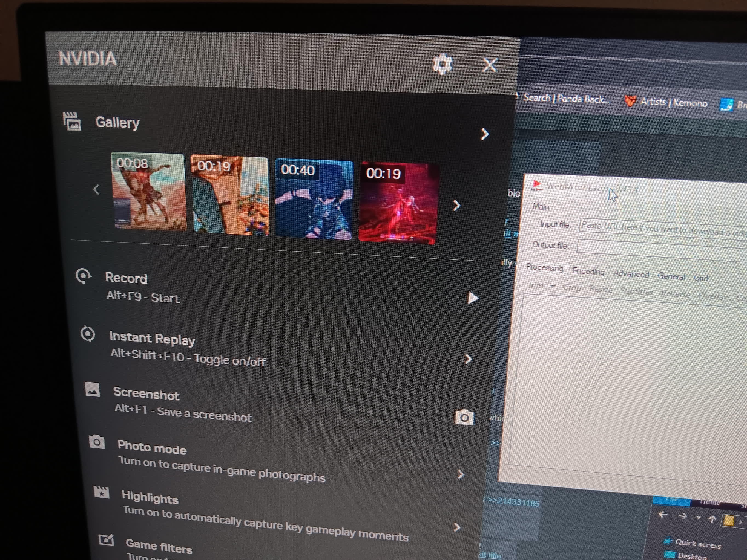Viewport: 747px width, 560px height.
Task: Open NVIDIA overlay settings gear
Action: pyautogui.click(x=442, y=64)
